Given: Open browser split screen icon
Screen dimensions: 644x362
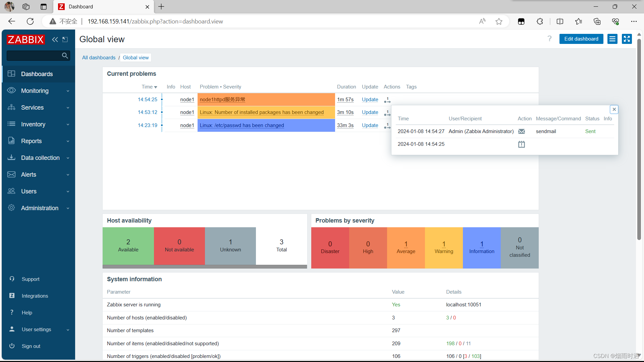Looking at the screenshot, I should pyautogui.click(x=560, y=21).
